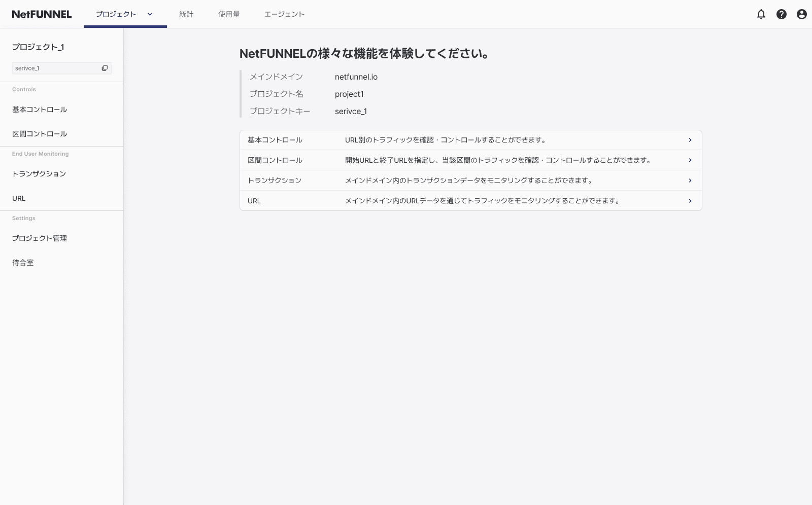Screen dimensions: 812x505
Task: Open the user account profile icon
Action: point(802,14)
